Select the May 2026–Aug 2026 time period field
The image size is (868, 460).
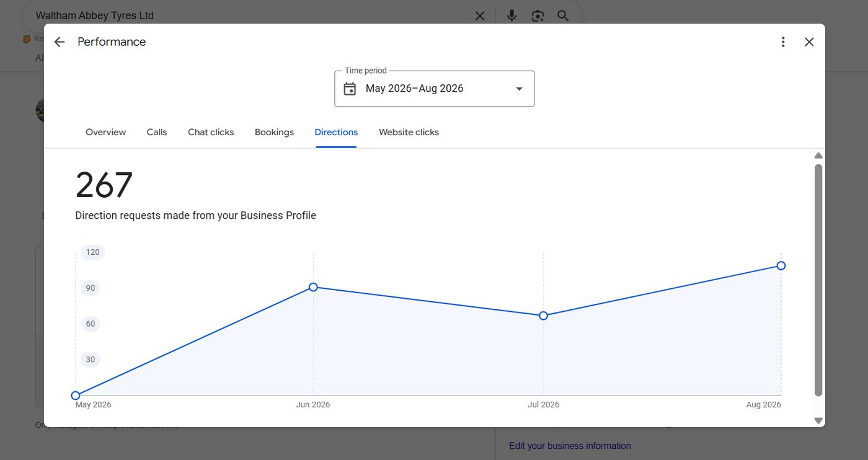pos(434,89)
